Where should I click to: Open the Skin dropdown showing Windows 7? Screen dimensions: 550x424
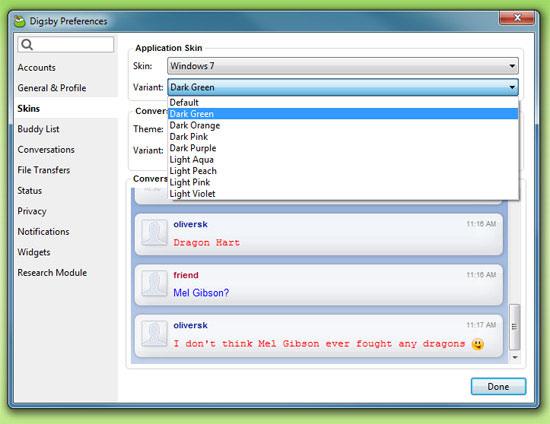(x=343, y=66)
